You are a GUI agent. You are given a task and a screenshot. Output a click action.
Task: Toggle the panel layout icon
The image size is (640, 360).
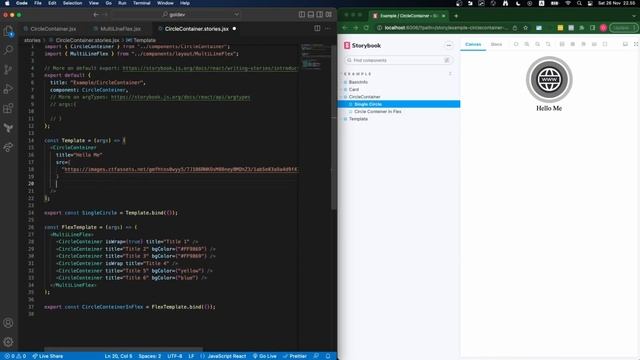pyautogui.click(x=311, y=14)
